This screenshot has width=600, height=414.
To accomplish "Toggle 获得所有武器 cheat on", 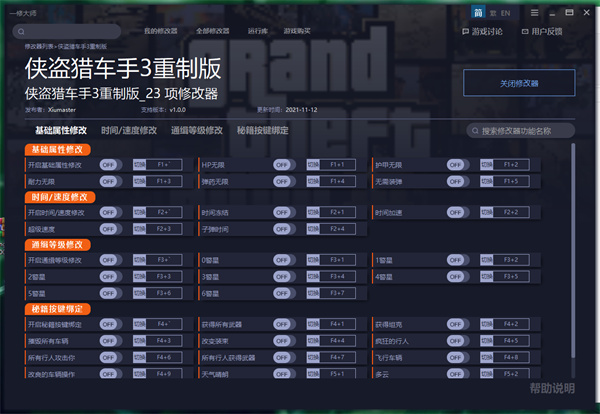I will (x=284, y=324).
